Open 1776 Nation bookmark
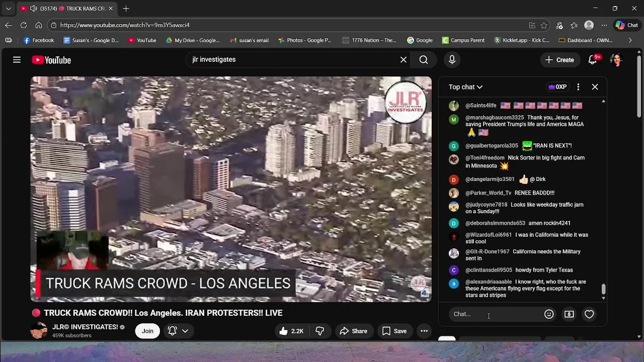 369,40
